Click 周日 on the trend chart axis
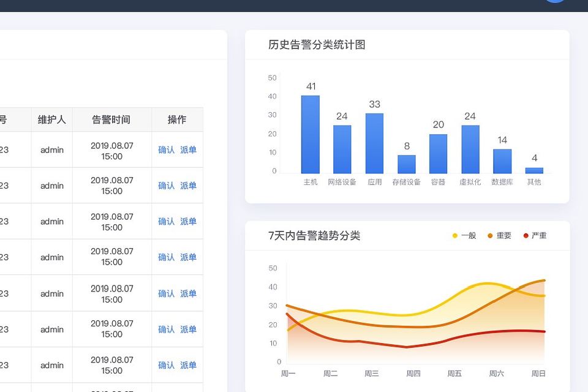 pyautogui.click(x=538, y=374)
